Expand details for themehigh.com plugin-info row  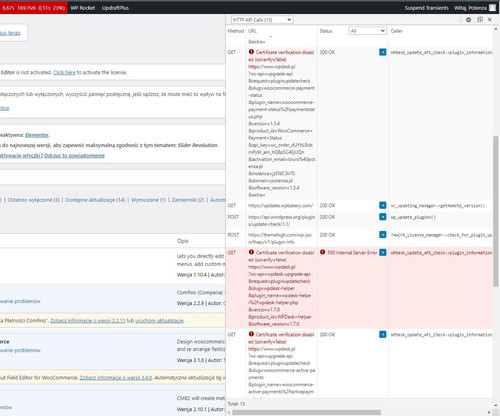coord(383,235)
